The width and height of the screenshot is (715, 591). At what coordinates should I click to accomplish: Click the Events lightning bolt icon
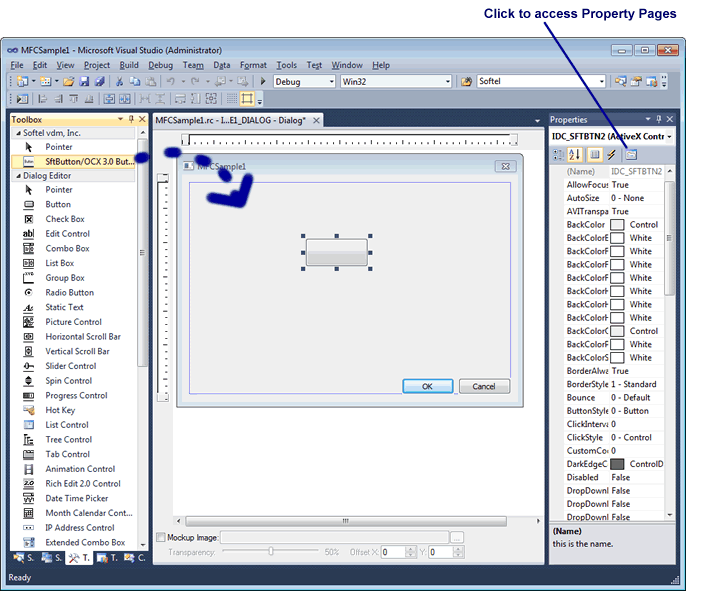click(x=612, y=154)
